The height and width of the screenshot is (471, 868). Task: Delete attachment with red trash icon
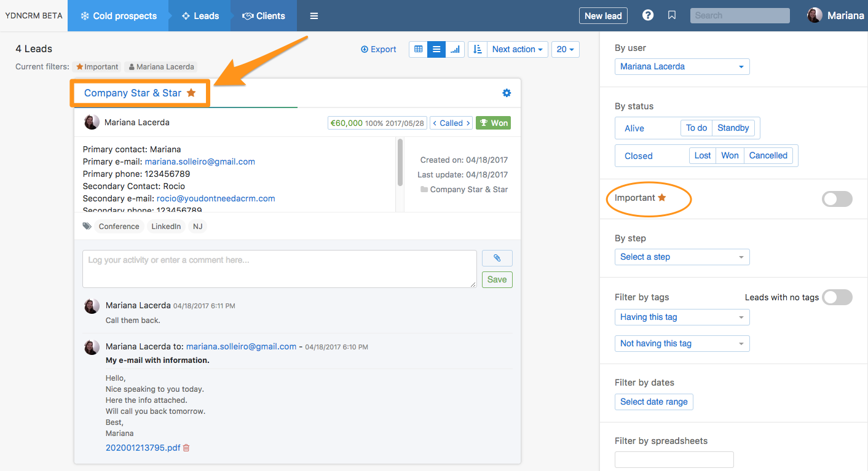(186, 448)
